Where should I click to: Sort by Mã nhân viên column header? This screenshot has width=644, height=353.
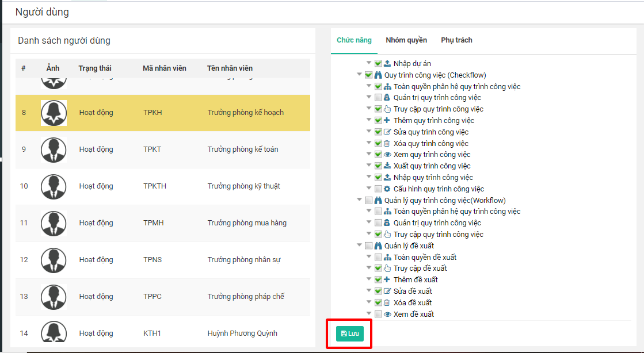point(165,68)
